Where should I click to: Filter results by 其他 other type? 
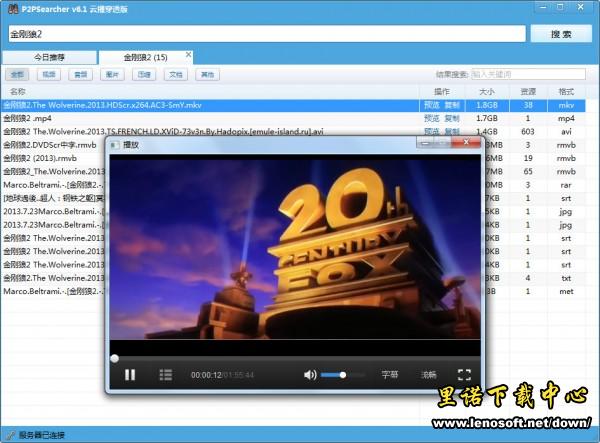(207, 75)
